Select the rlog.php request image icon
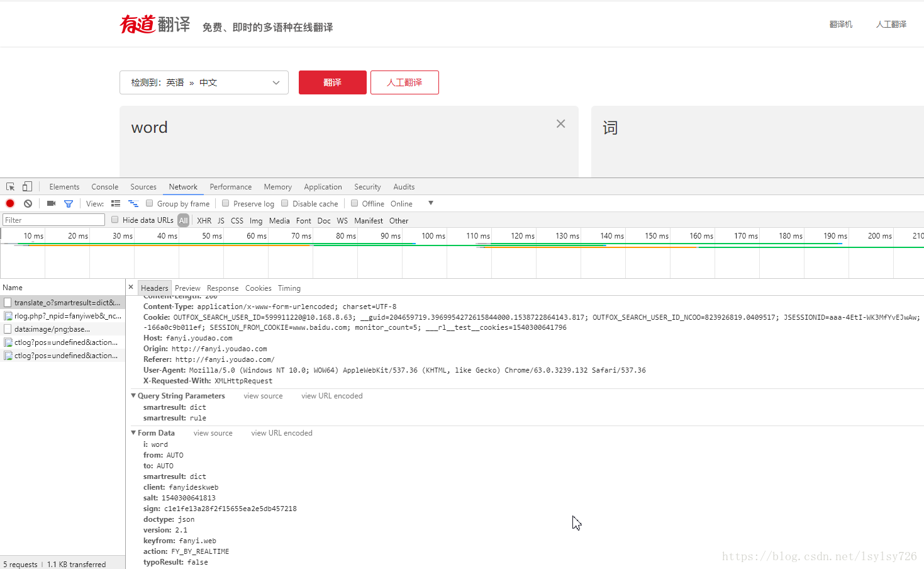The image size is (924, 569). point(8,316)
